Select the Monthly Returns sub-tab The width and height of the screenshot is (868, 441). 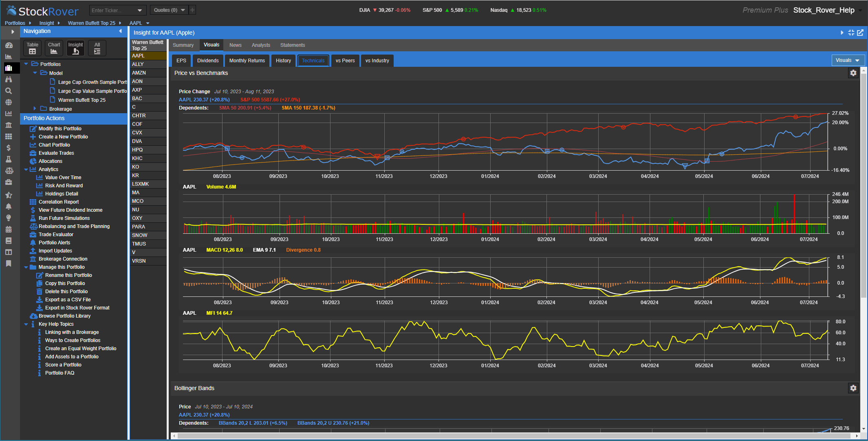247,61
